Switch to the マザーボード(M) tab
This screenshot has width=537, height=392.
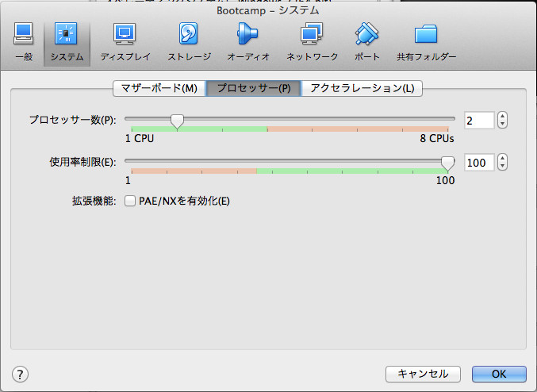[x=159, y=88]
